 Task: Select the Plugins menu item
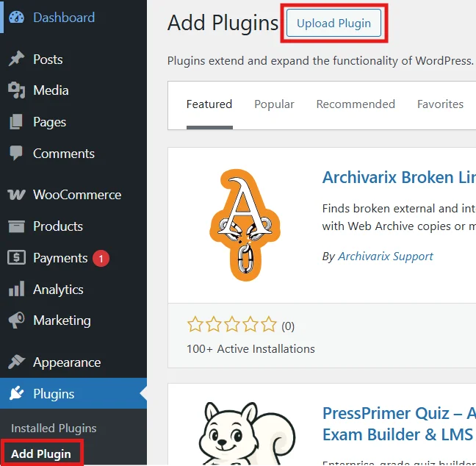pyautogui.click(x=73, y=393)
